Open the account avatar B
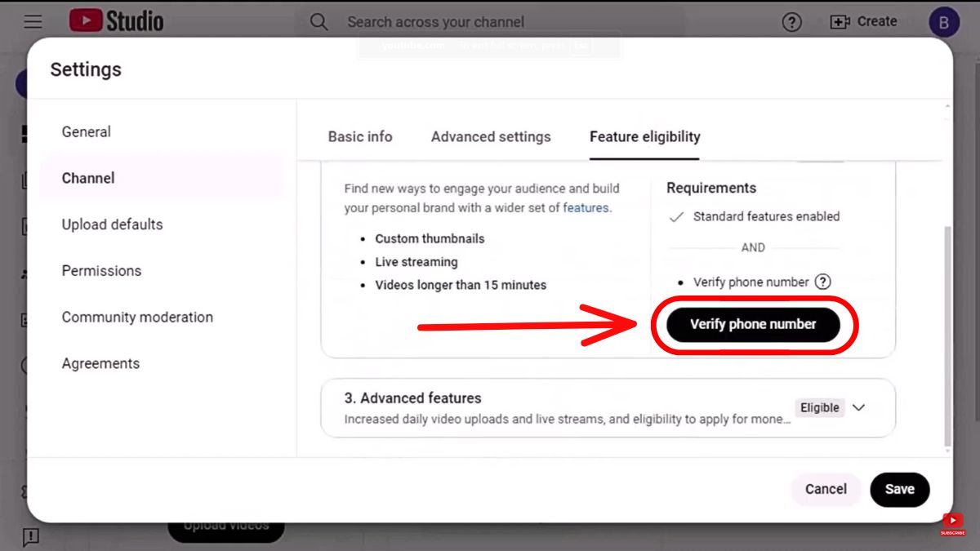Image resolution: width=980 pixels, height=551 pixels. tap(944, 23)
